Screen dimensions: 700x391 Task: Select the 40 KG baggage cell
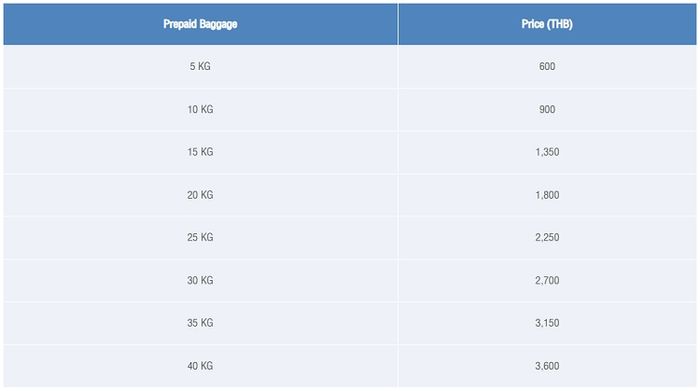tap(200, 366)
